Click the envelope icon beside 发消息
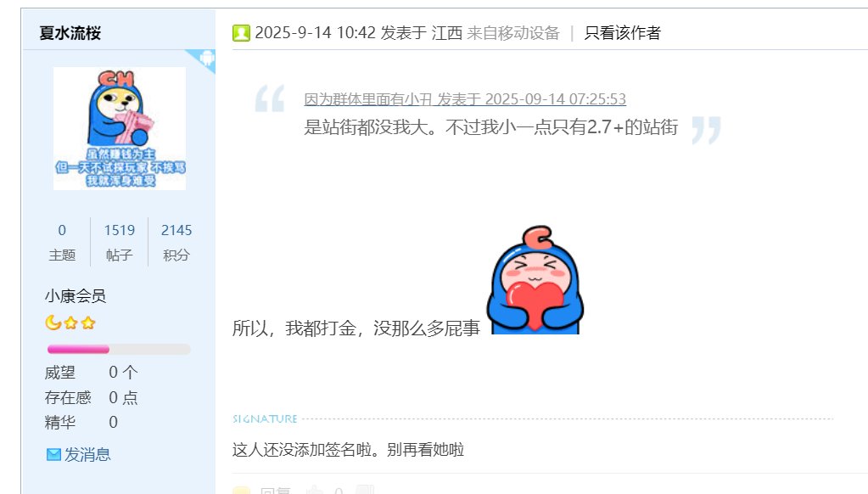 click(53, 455)
